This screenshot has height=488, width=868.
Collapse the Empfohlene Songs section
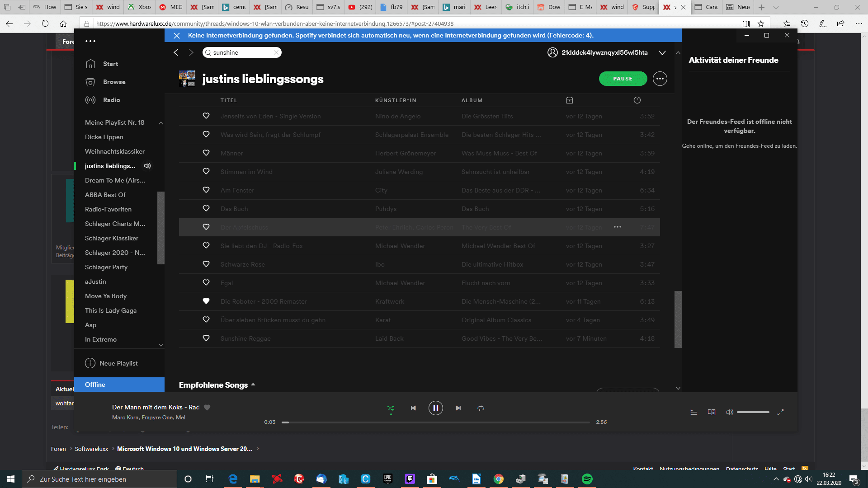[x=253, y=385]
